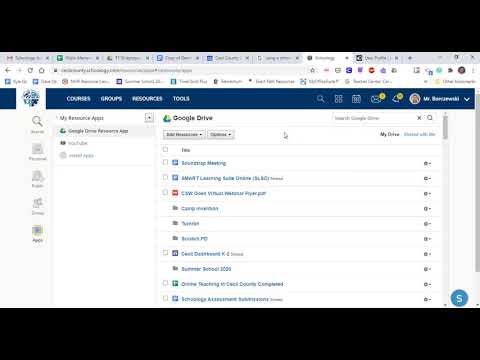Open the Soundtrap Meeting file link
This screenshot has width=480, height=360.
(x=204, y=163)
